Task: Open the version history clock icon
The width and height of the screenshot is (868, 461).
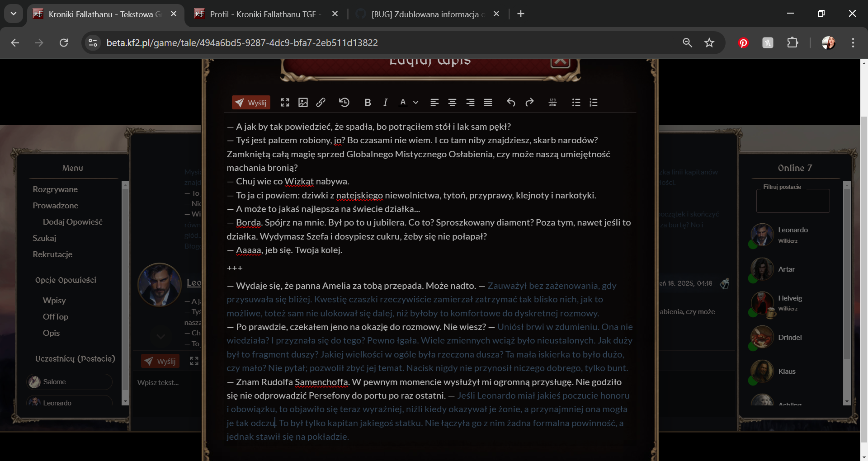Action: coord(344,103)
